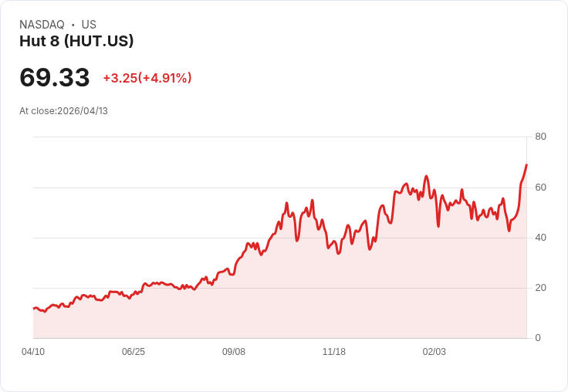The width and height of the screenshot is (568, 392).
Task: Select the 04/10 date on x-axis
Action: [33, 352]
